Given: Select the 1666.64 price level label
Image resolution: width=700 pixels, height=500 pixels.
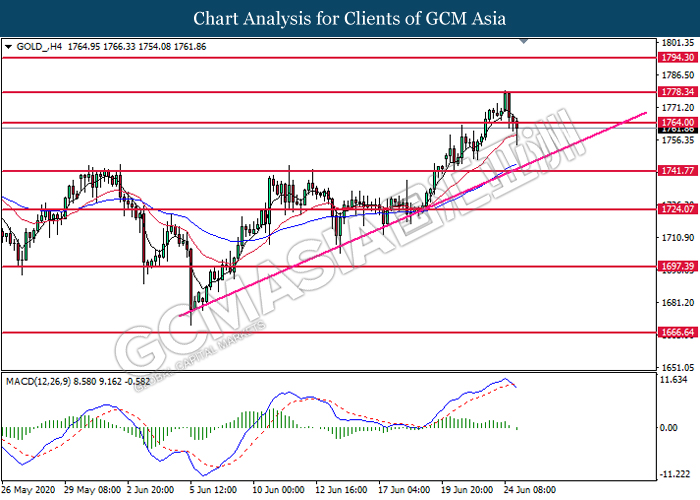Looking at the screenshot, I should tap(678, 332).
